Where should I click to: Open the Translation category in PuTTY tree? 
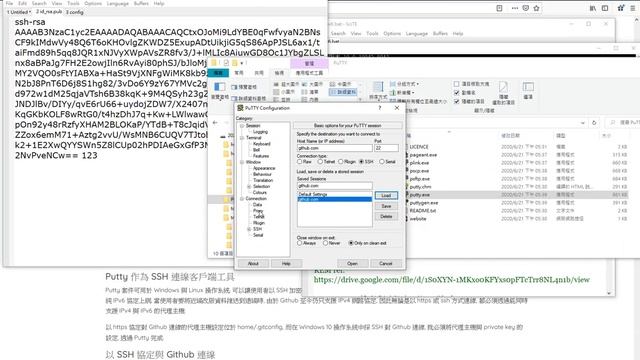(263, 180)
